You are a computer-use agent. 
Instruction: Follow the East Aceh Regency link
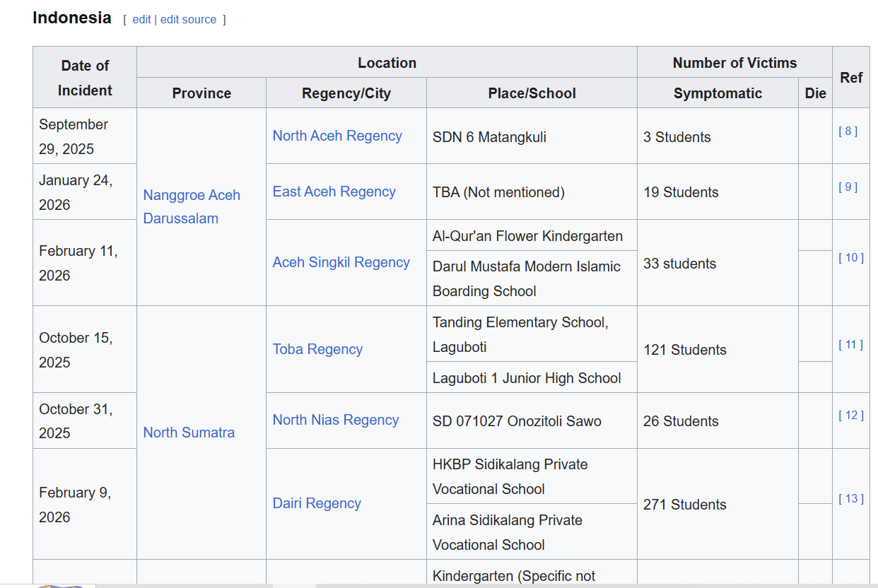pyautogui.click(x=334, y=192)
